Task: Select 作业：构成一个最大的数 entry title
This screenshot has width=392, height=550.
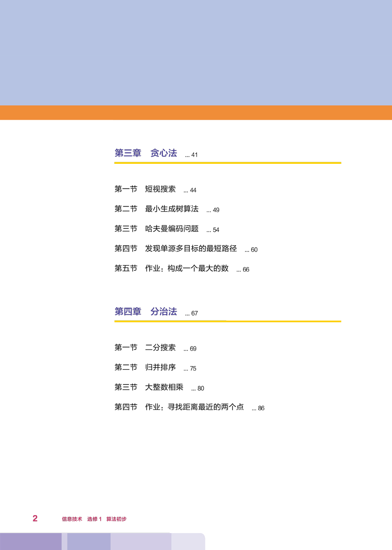Action: [187, 269]
